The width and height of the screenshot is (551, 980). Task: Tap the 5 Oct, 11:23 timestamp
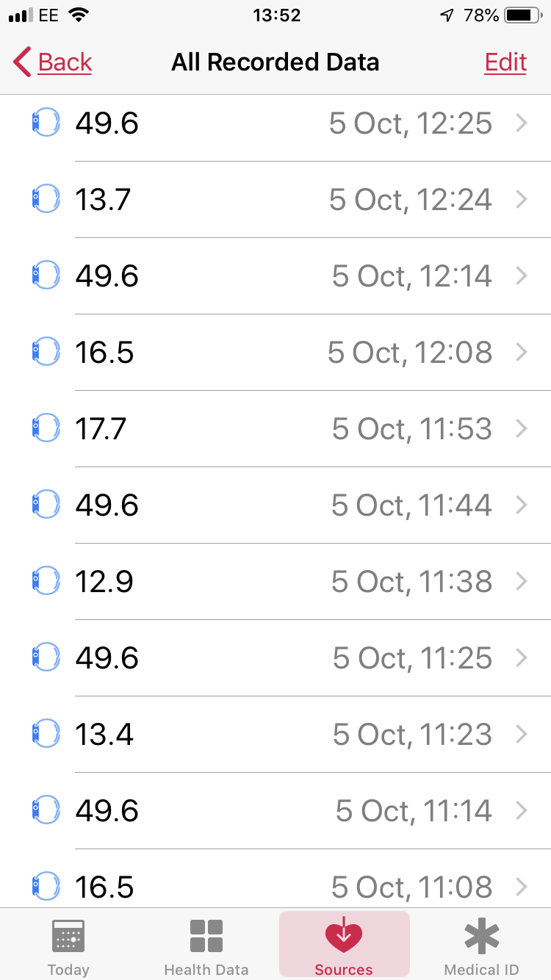(412, 734)
